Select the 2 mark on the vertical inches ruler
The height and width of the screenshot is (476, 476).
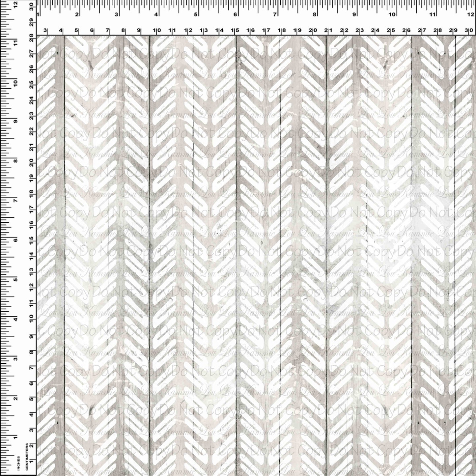click(15, 398)
